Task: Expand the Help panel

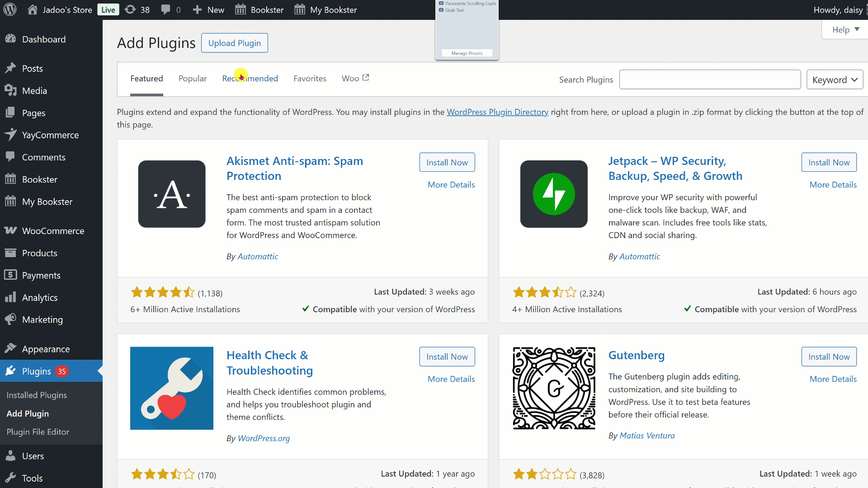Action: click(x=845, y=30)
